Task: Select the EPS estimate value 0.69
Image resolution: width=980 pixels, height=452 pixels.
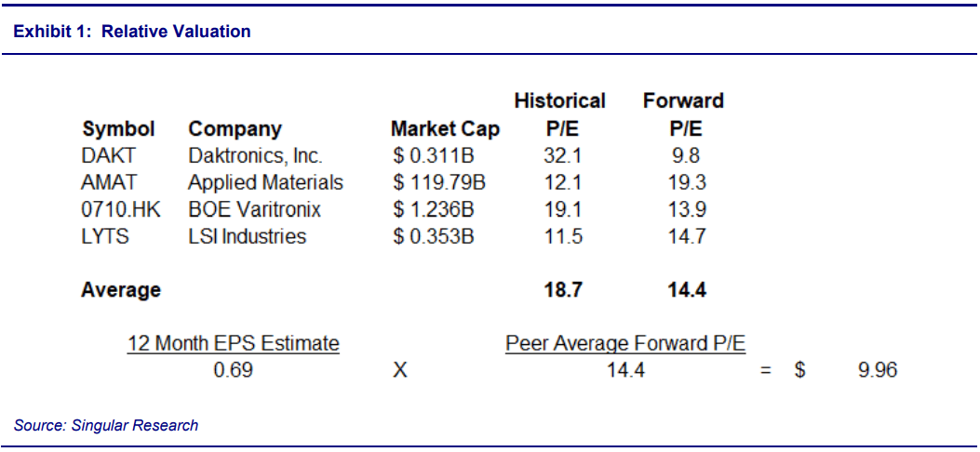Action: (x=233, y=371)
